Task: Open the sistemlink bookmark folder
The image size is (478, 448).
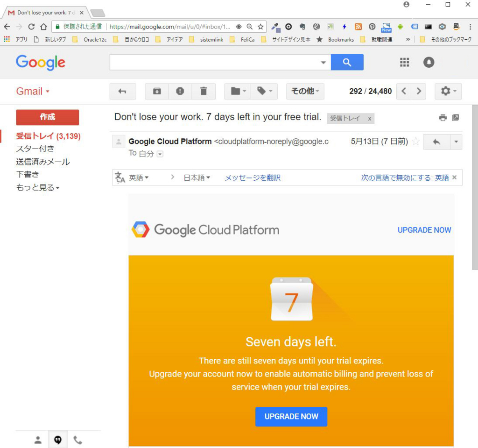Action: pyautogui.click(x=206, y=39)
